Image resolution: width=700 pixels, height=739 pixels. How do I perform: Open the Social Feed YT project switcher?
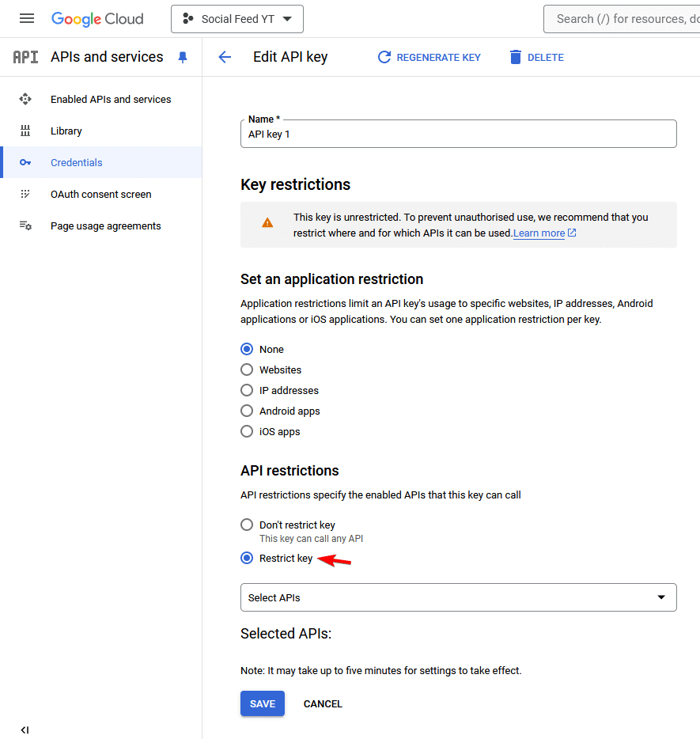[236, 18]
